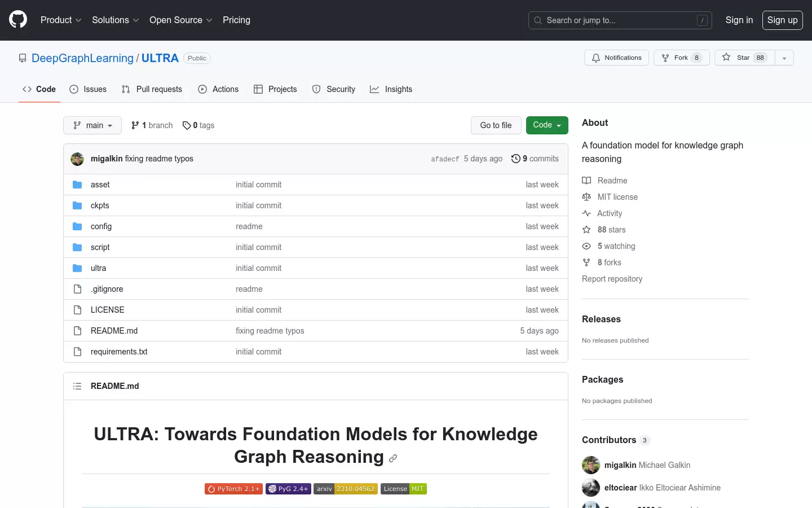
Task: Open the star lists dropdown arrow
Action: 784,58
